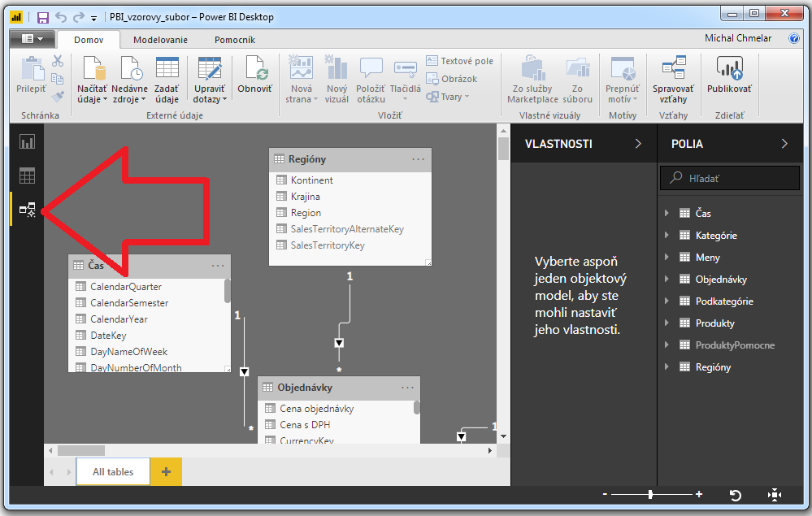
Task: Open the Prepnúť motív dropdown
Action: (x=623, y=80)
